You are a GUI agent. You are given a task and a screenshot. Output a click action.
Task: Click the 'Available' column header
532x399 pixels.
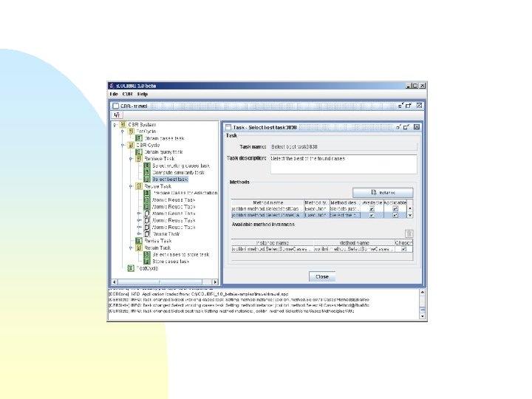[x=372, y=202]
